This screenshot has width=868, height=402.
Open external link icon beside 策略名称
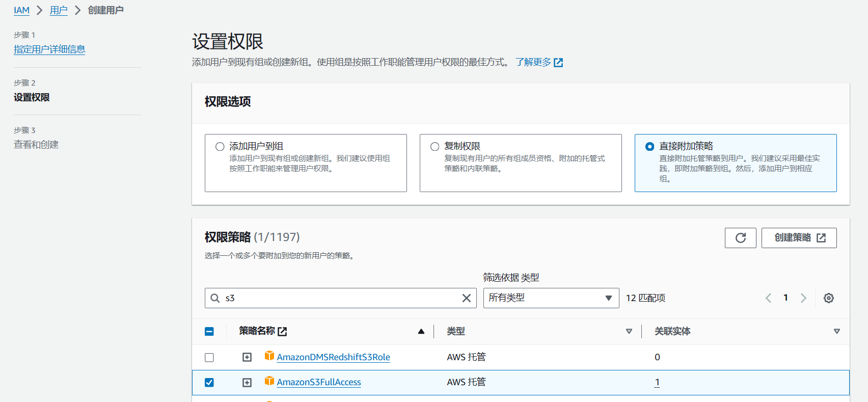pos(282,332)
